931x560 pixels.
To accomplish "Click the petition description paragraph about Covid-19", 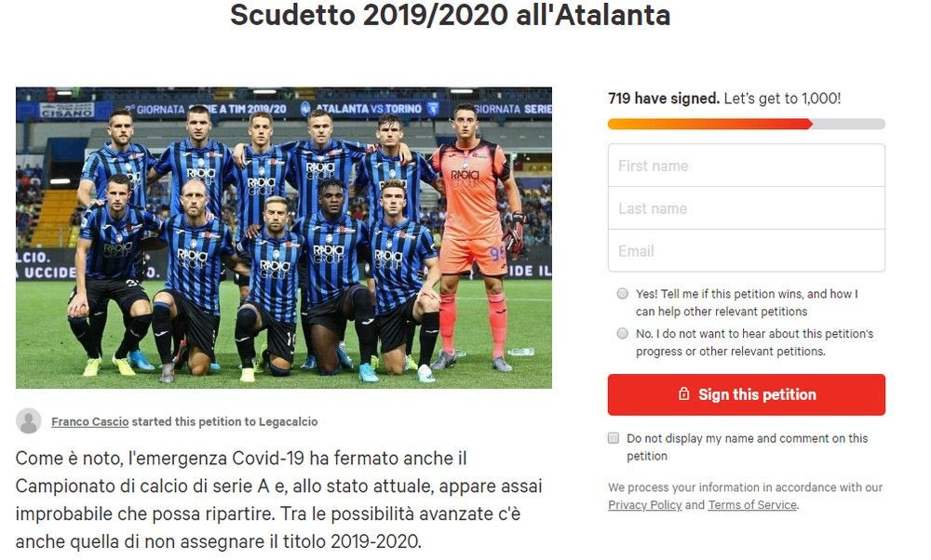I will (279, 500).
